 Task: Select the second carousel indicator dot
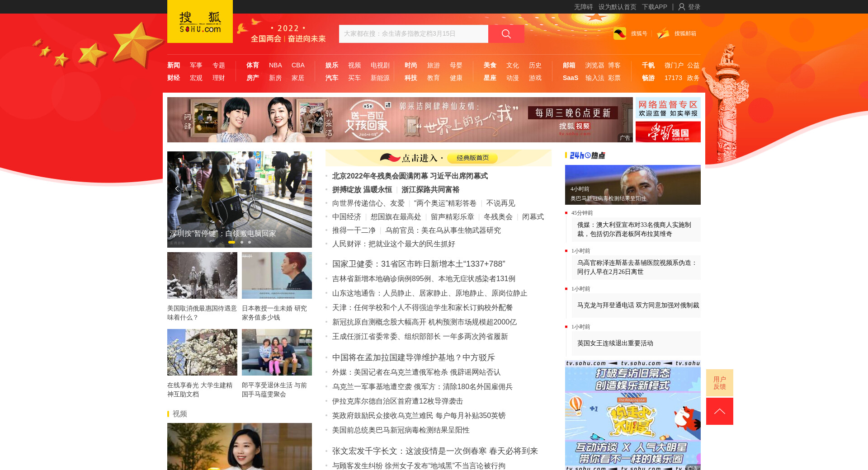coord(242,242)
